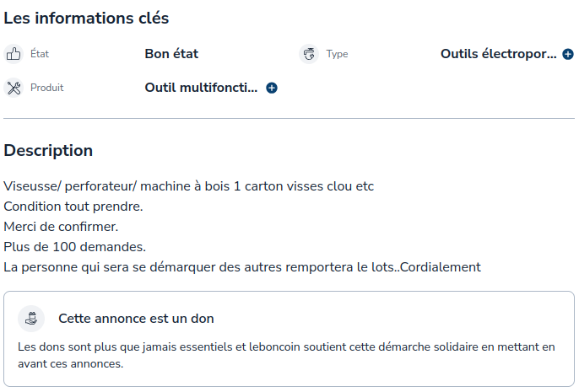Click the donation hand icon
Image resolution: width=579 pixels, height=392 pixels.
31,319
